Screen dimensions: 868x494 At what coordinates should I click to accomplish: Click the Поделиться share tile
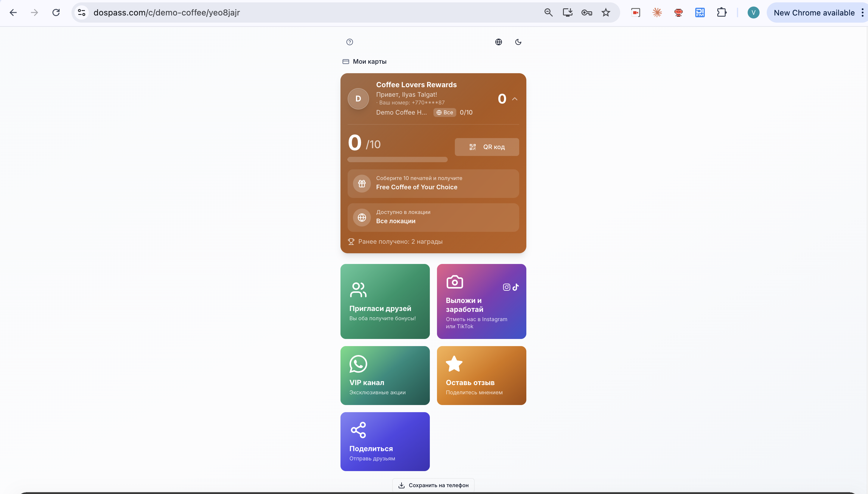(385, 441)
